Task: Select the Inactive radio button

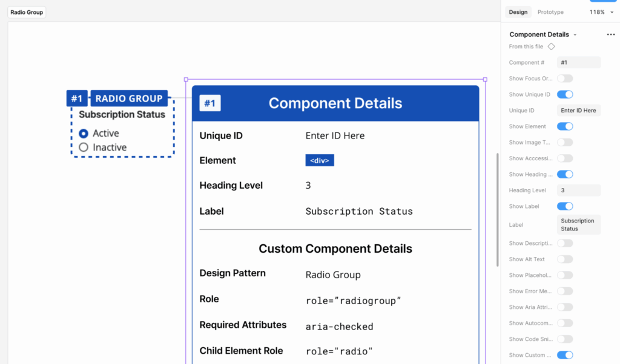Action: 84,147
